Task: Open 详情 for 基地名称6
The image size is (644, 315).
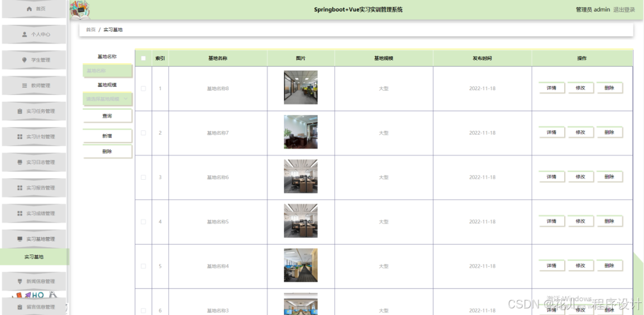Action: click(x=552, y=176)
